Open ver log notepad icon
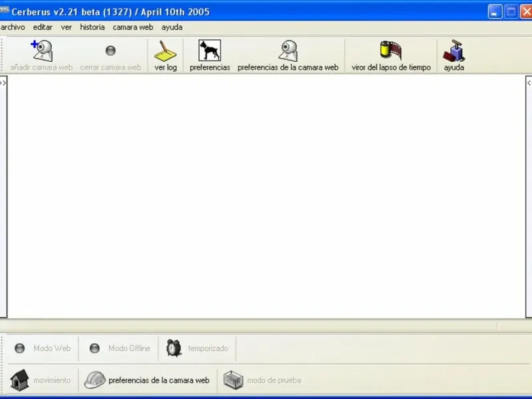This screenshot has width=532, height=399. click(165, 51)
